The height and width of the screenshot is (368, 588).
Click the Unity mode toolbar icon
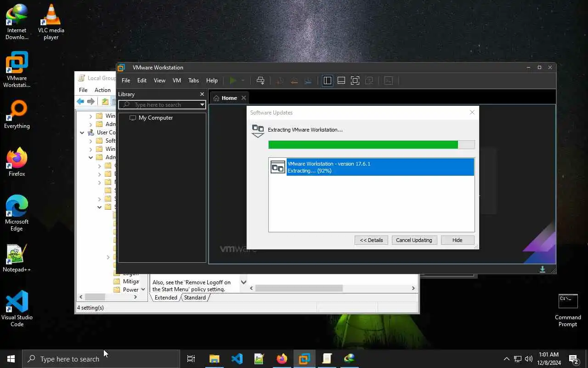tap(368, 80)
